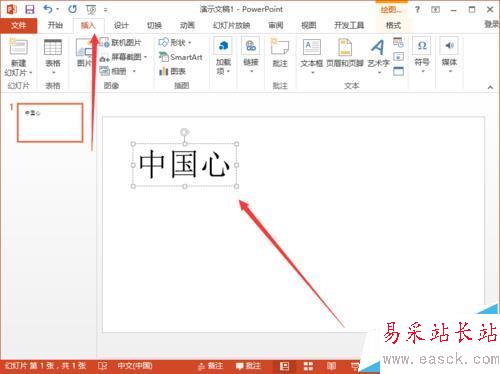Switch to Slide Sorter view icon
This screenshot has height=374, width=500.
308,366
